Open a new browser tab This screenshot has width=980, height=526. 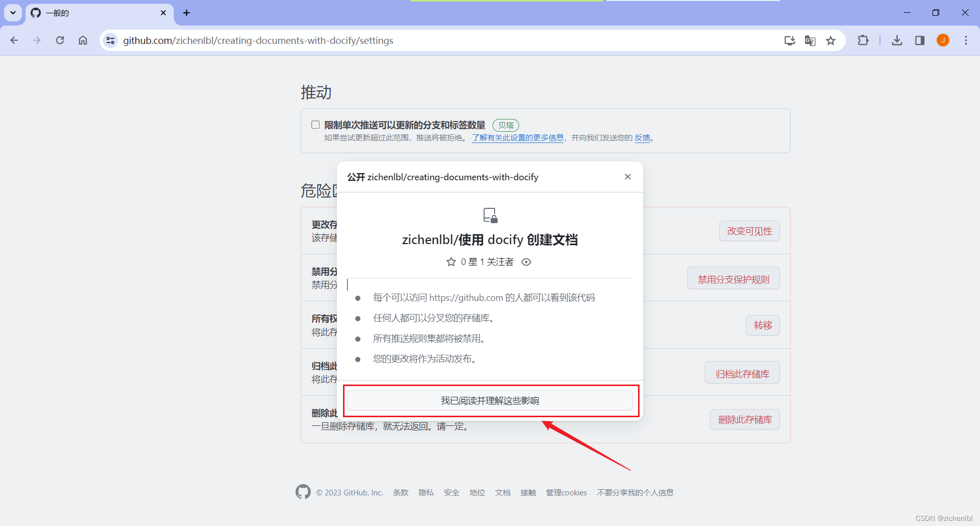click(x=186, y=13)
